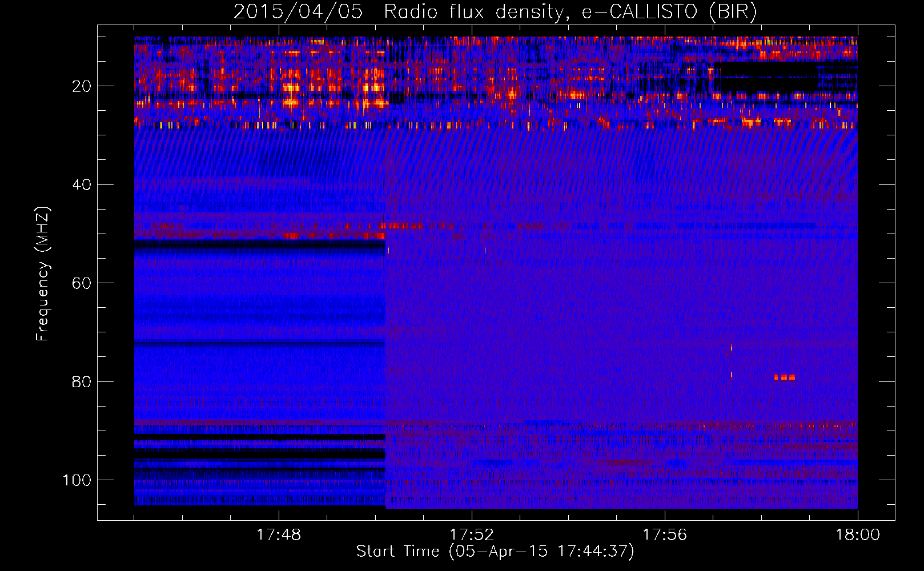Click the "Start Time (05-Apr-15 17:44:37)" axis label
The image size is (924, 571).
tap(495, 552)
